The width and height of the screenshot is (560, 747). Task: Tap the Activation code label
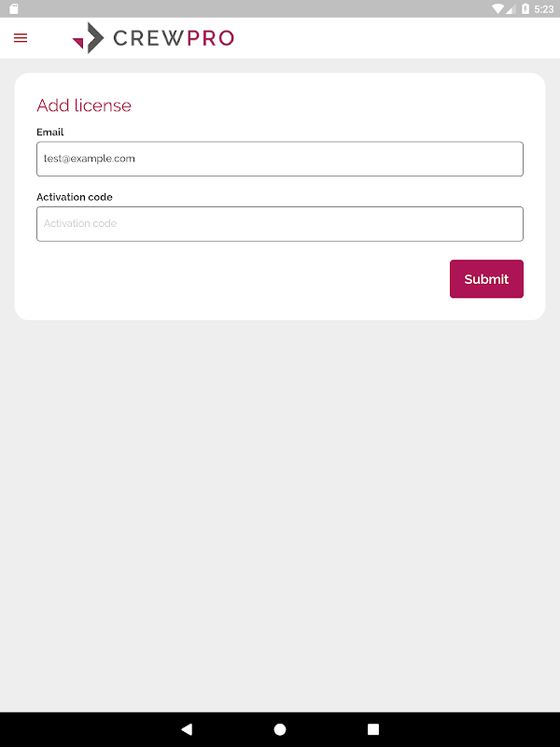[x=75, y=197]
